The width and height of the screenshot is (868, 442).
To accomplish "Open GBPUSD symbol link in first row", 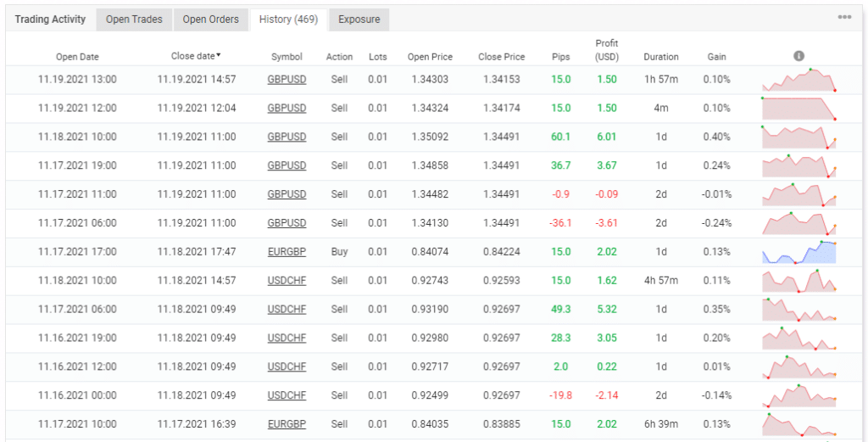I will click(x=287, y=80).
